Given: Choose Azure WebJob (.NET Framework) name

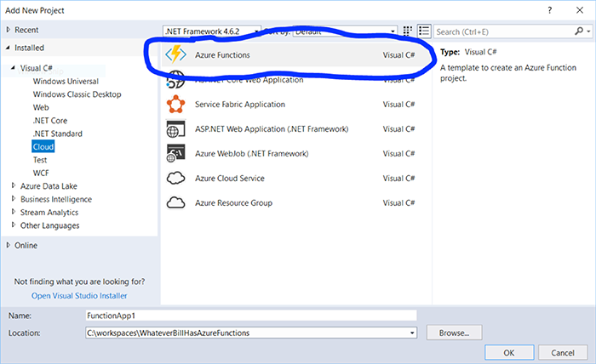Looking at the screenshot, I should pos(252,154).
